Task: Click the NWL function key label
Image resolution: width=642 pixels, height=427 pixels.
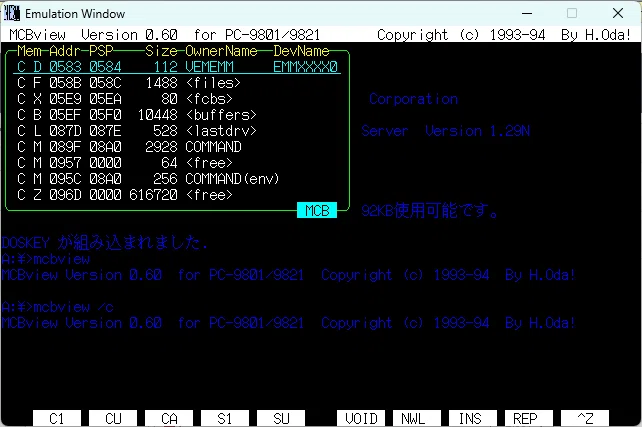Action: coord(417,418)
